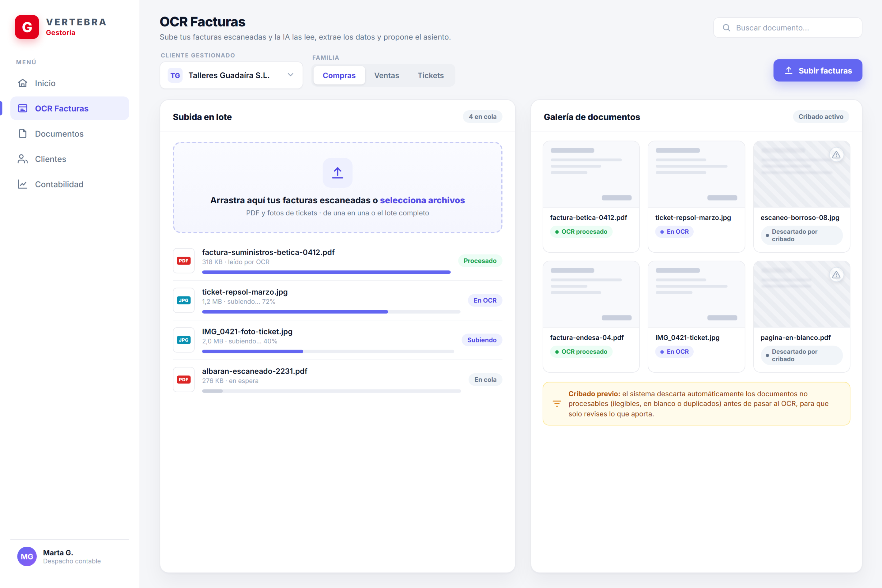Click the client selector chevron arrow
The image size is (882, 588).
[x=290, y=75]
